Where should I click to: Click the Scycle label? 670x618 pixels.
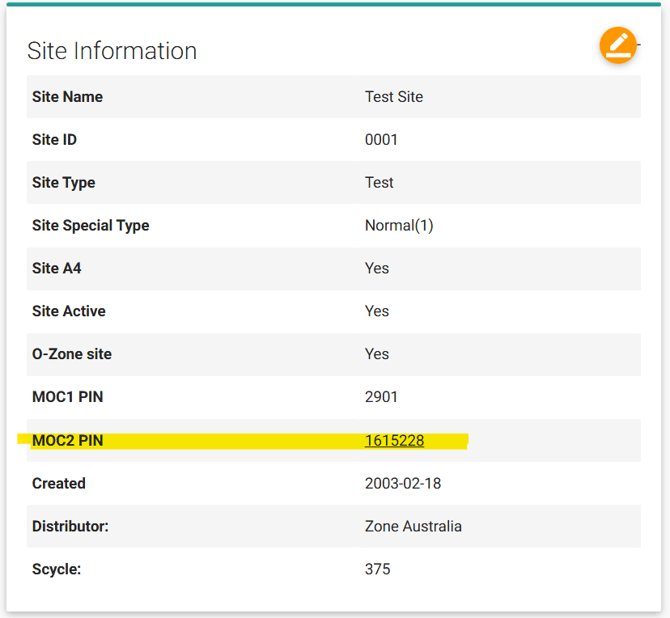click(56, 569)
